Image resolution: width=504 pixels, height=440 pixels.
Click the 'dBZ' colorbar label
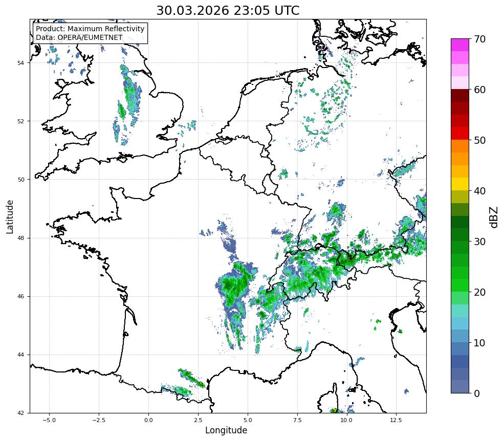click(494, 217)
